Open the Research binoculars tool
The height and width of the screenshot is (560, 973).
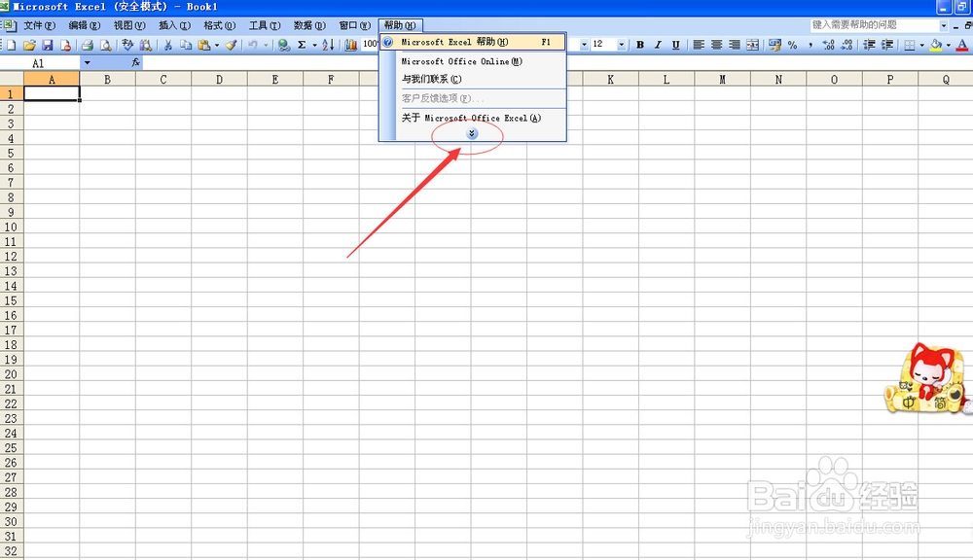(146, 45)
